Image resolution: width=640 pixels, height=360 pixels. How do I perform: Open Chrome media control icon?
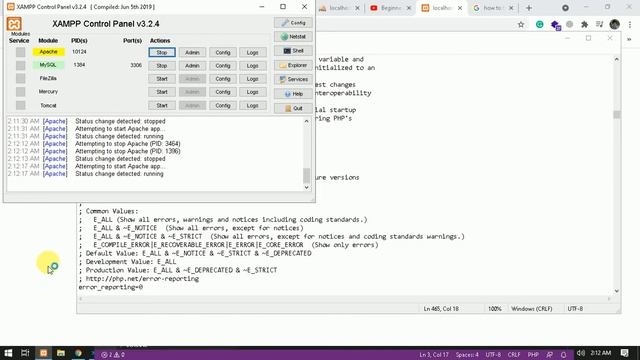(599, 24)
